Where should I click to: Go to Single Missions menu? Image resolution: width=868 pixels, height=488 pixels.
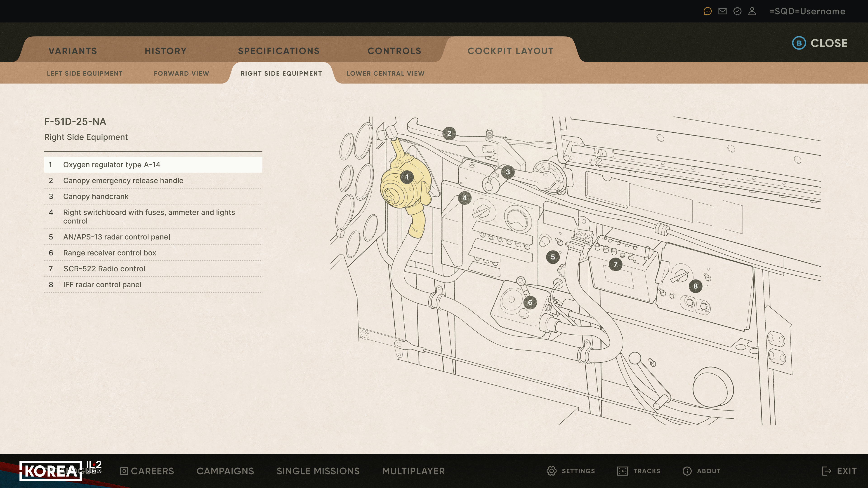point(318,471)
